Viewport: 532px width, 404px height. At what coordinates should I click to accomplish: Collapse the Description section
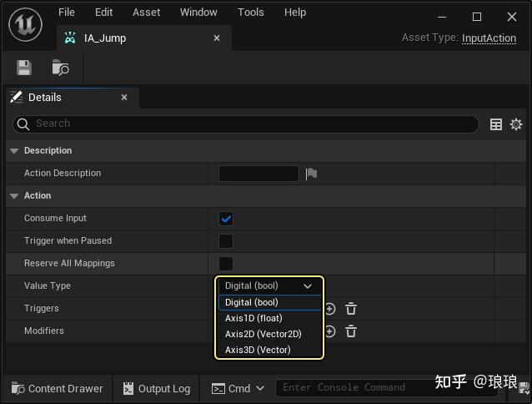(x=14, y=151)
